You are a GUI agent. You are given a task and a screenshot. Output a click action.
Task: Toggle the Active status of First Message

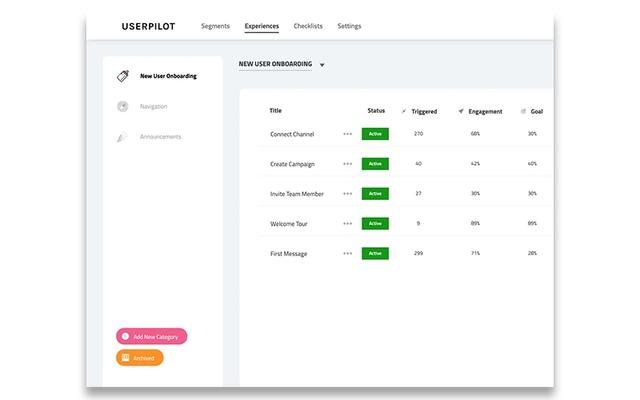[375, 253]
